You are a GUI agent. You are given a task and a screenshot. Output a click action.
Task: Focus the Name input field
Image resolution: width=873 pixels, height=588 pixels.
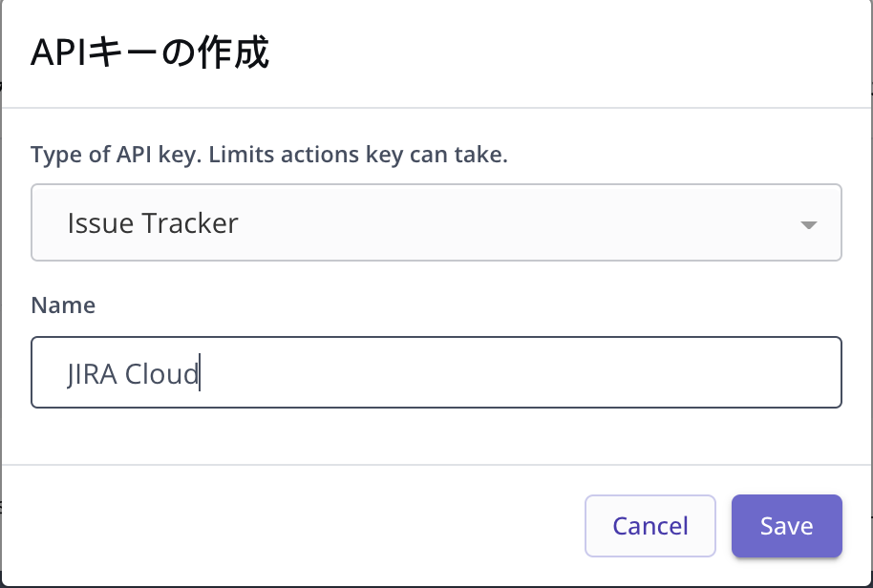436,372
